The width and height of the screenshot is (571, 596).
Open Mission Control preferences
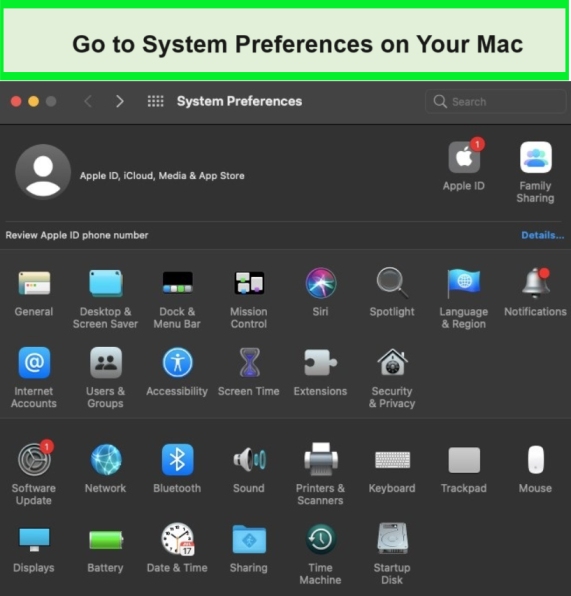[249, 283]
